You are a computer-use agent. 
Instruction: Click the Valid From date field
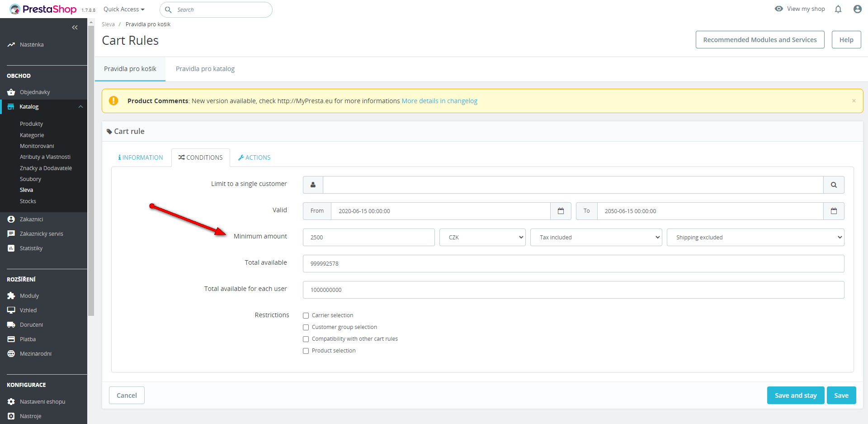coord(441,211)
